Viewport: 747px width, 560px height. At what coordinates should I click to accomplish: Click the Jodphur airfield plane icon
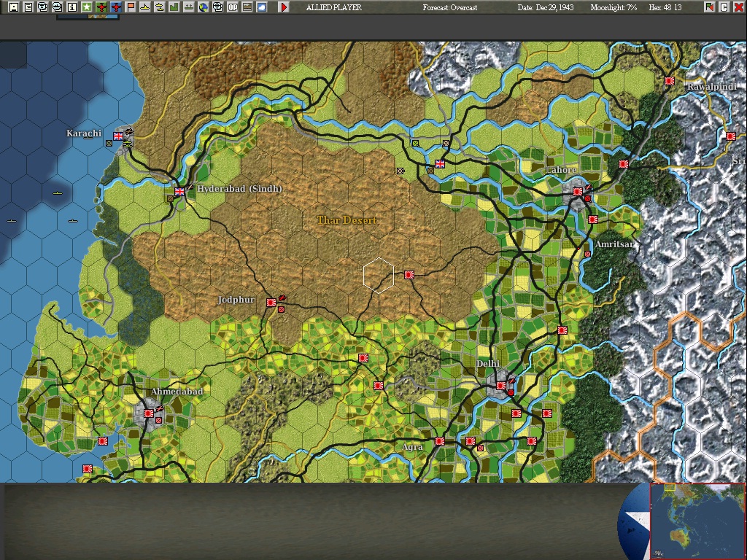(282, 298)
